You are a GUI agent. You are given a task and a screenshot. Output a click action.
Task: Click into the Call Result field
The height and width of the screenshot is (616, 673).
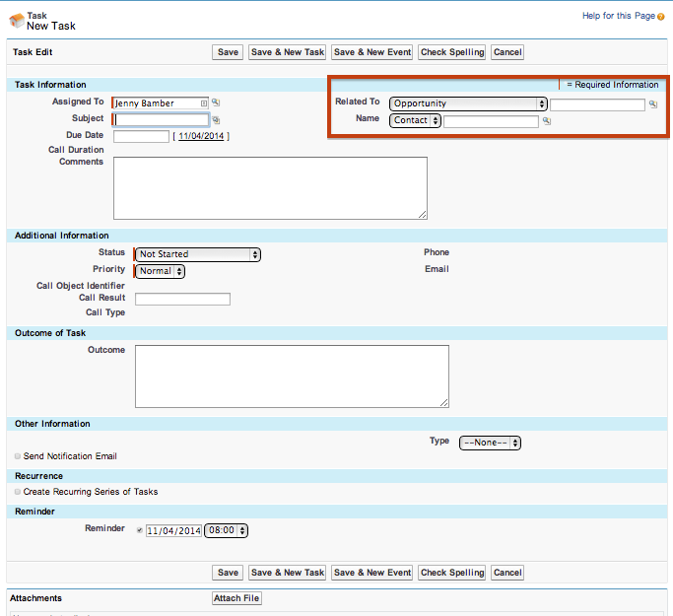[183, 300]
